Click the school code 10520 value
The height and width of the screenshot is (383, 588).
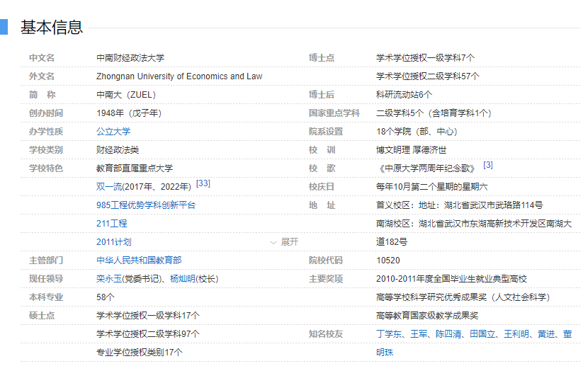388,261
